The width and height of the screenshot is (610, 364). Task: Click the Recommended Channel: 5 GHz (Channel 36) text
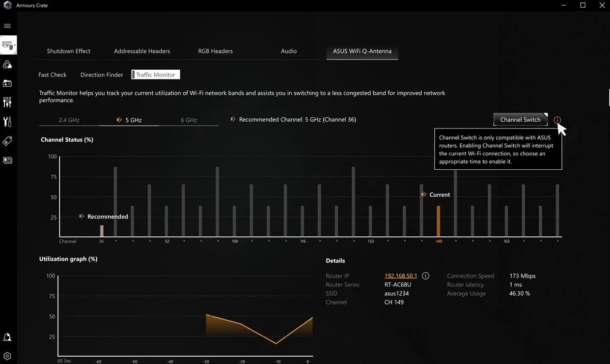298,120
